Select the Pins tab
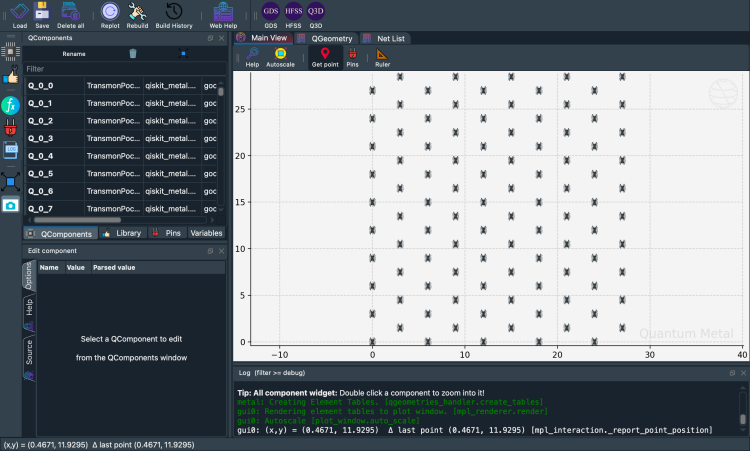Image resolution: width=750 pixels, height=451 pixels. 166,233
